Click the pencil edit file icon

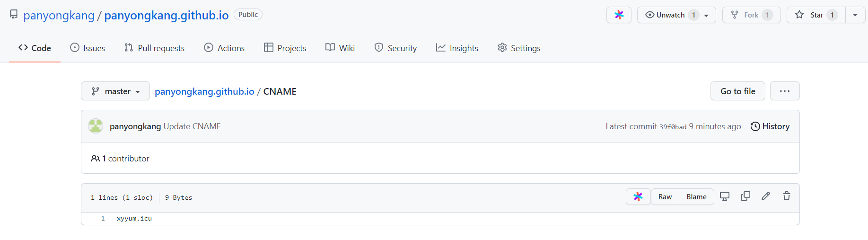(x=766, y=196)
